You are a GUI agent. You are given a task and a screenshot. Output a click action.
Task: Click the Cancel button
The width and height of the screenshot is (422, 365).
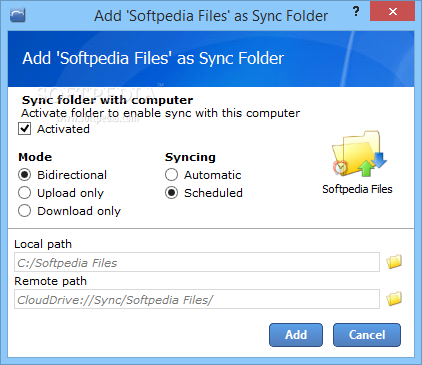coord(367,335)
